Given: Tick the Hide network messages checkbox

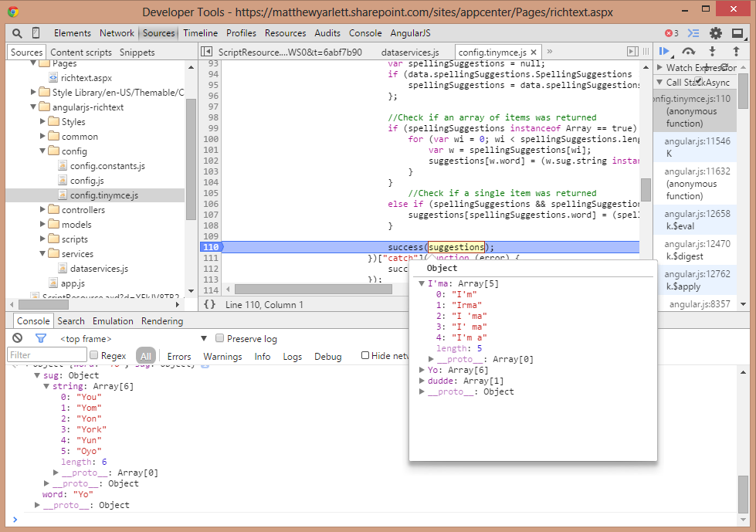Looking at the screenshot, I should (x=365, y=356).
